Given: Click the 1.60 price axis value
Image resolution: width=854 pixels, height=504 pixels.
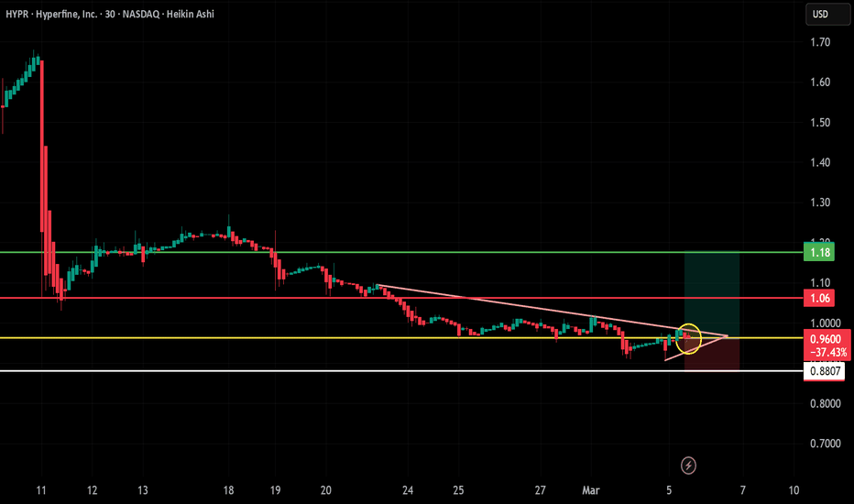Looking at the screenshot, I should click(x=820, y=82).
